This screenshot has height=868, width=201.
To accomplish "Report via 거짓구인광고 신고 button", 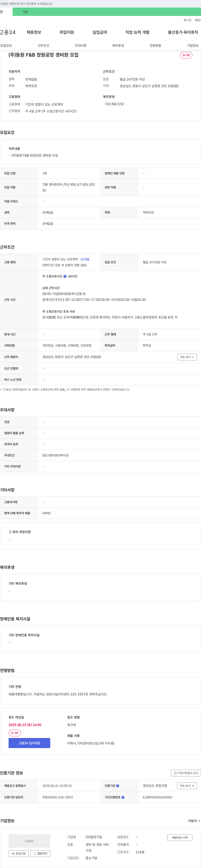I will tap(186, 773).
